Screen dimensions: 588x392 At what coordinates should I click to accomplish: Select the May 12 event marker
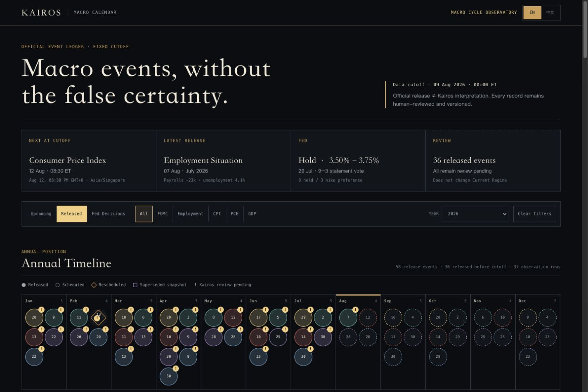coord(233,317)
